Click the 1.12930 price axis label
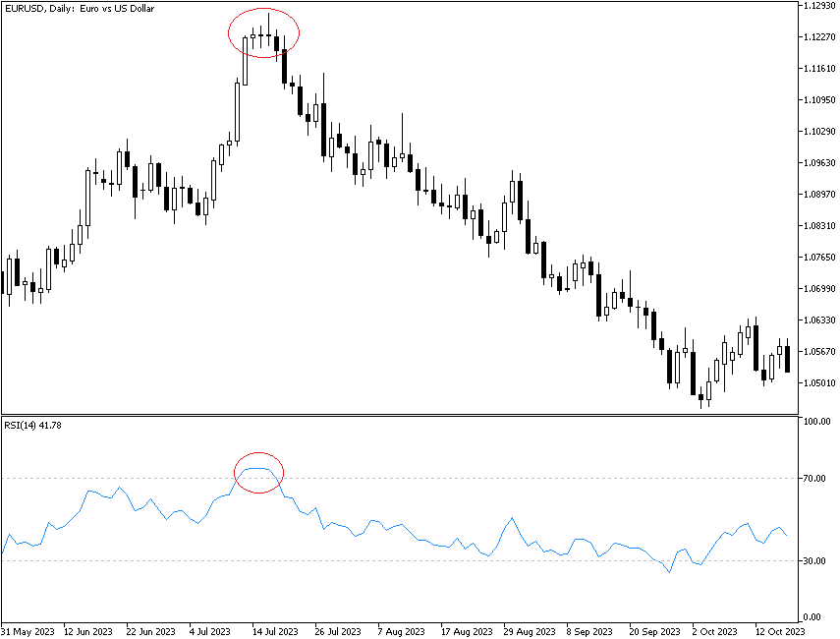The width and height of the screenshot is (840, 639). [x=817, y=6]
